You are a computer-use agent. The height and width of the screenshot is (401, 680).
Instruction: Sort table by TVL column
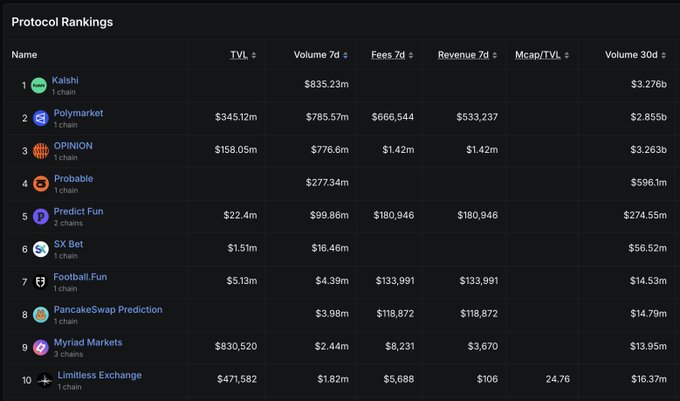tap(242, 55)
